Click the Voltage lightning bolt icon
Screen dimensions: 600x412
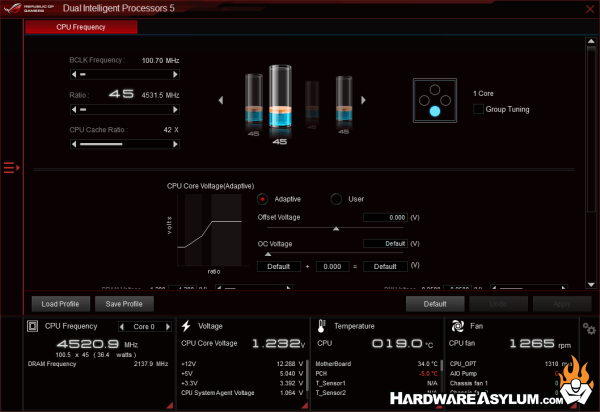186,326
